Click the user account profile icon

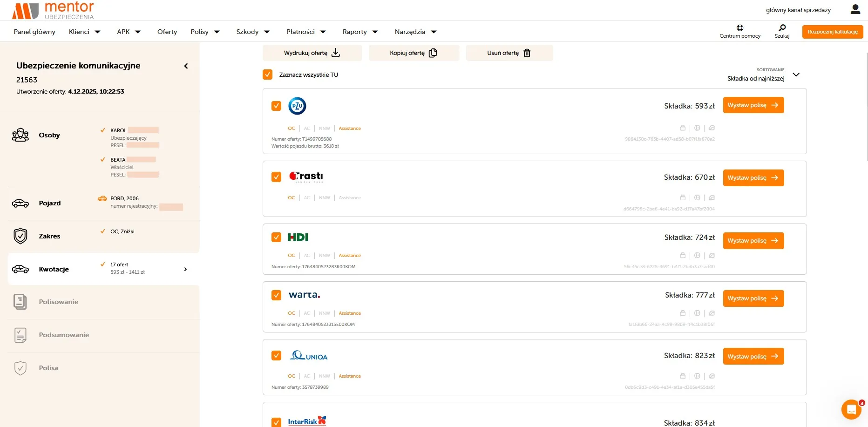(x=855, y=9)
